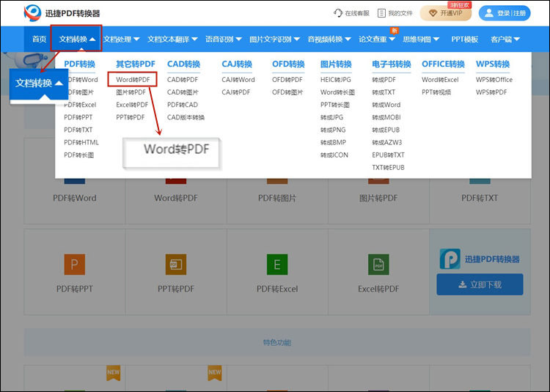Select PPT转PDF in dropdown menu

pyautogui.click(x=130, y=117)
